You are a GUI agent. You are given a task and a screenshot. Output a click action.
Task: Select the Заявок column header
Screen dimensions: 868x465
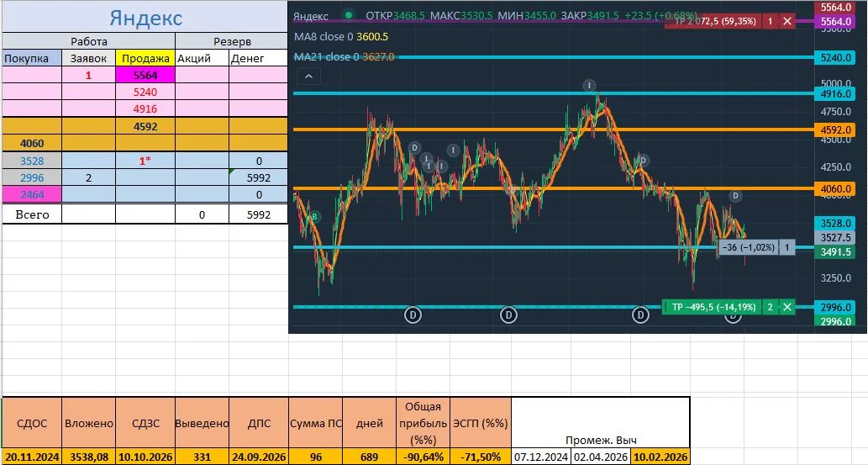click(88, 58)
